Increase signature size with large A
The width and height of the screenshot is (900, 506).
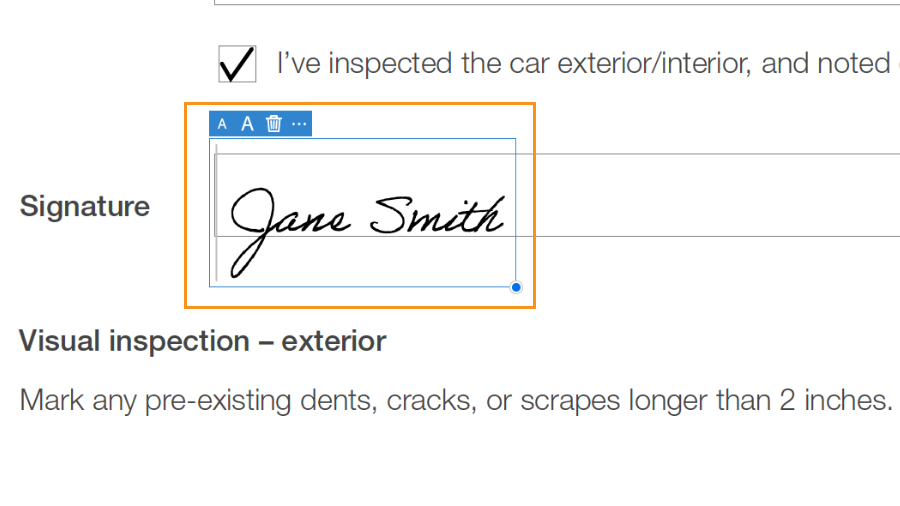tap(247, 124)
